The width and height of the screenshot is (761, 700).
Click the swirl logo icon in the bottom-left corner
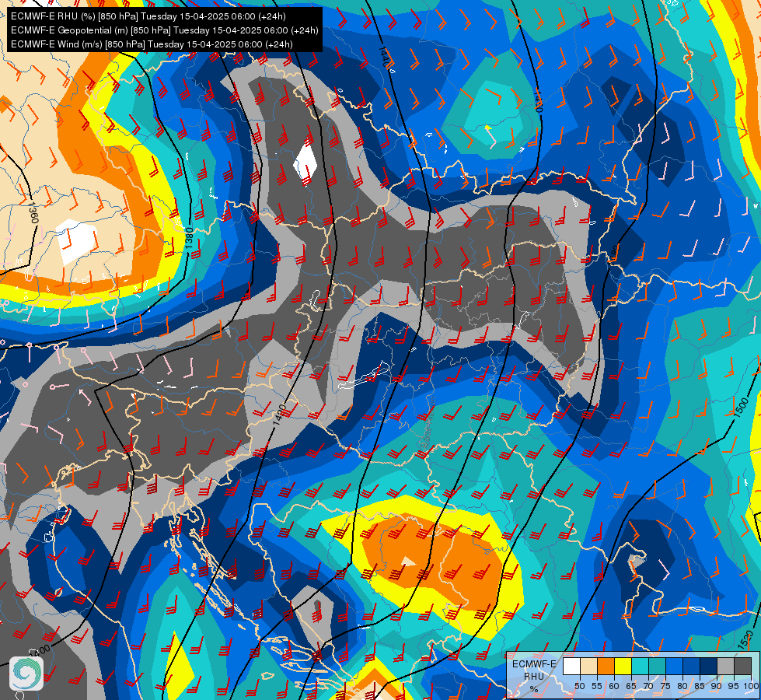[x=26, y=674]
